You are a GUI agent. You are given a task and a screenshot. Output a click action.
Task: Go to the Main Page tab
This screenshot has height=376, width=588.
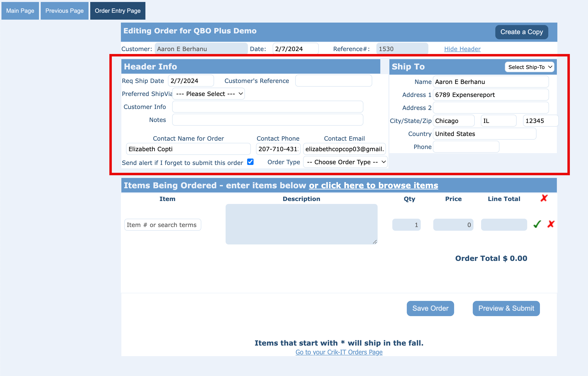(x=20, y=11)
